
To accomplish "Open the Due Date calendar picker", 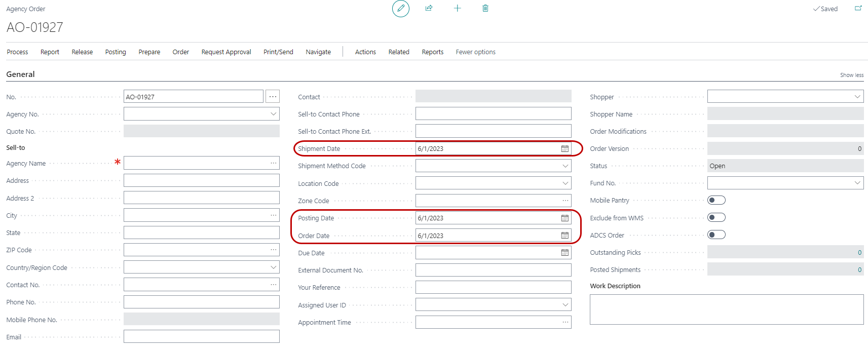I will tap(564, 253).
